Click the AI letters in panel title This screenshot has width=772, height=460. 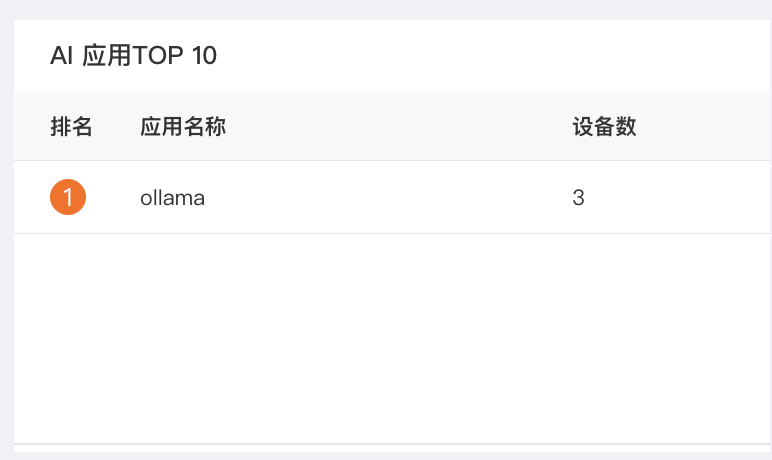pyautogui.click(x=62, y=55)
